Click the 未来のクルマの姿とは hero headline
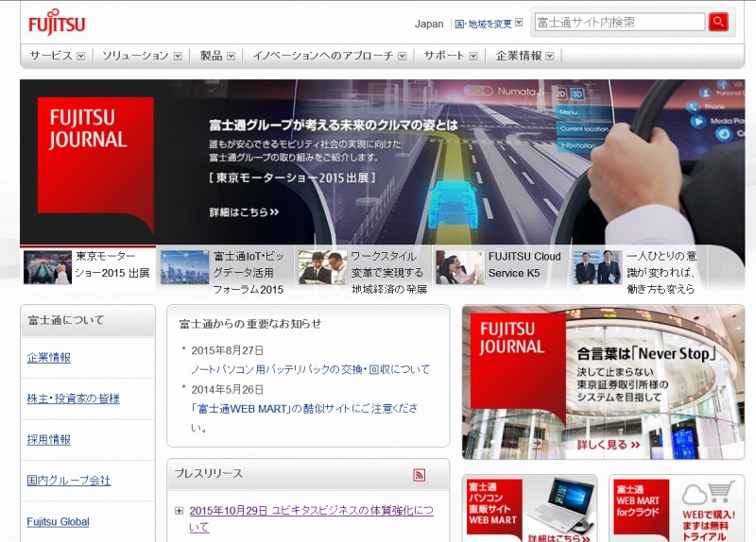 [x=334, y=126]
